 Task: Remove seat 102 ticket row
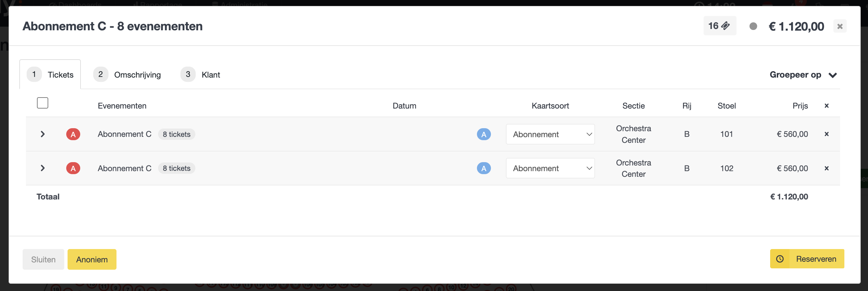(826, 168)
